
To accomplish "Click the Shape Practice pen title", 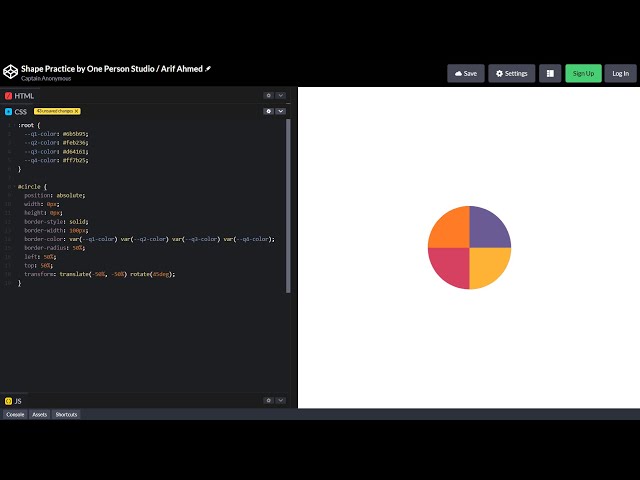I will 112,69.
